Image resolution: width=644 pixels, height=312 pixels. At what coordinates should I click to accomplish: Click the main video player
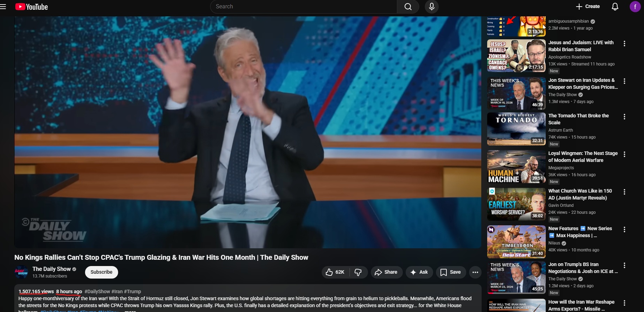[248, 132]
